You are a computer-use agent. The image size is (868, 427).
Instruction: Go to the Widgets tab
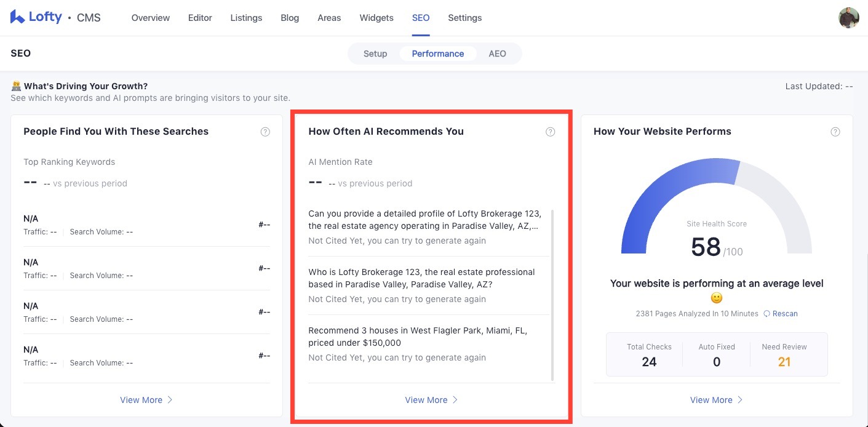(x=376, y=18)
